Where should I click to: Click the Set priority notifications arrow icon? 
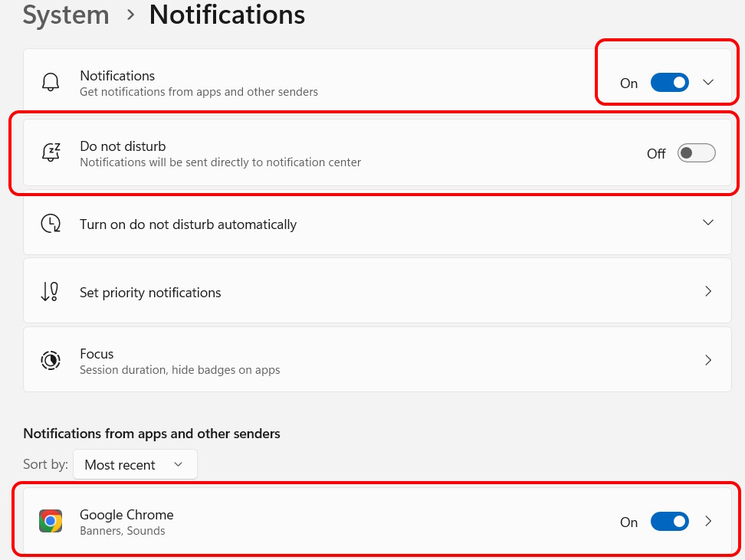49,292
